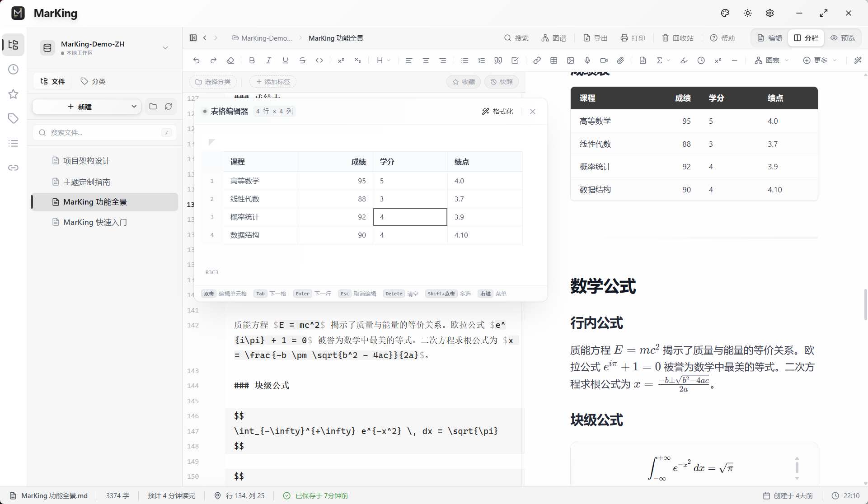The width and height of the screenshot is (868, 504).
Task: Insert a hyperlink
Action: (537, 61)
